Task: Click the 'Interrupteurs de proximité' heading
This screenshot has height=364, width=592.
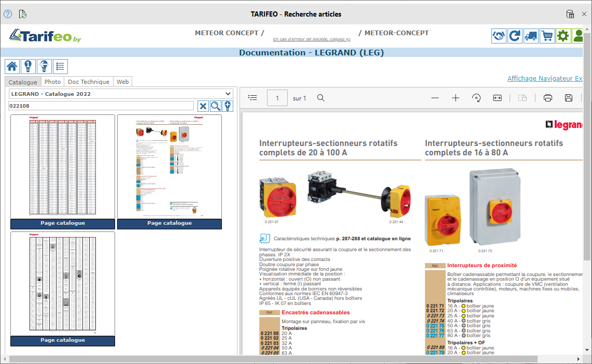Action: pos(482,266)
